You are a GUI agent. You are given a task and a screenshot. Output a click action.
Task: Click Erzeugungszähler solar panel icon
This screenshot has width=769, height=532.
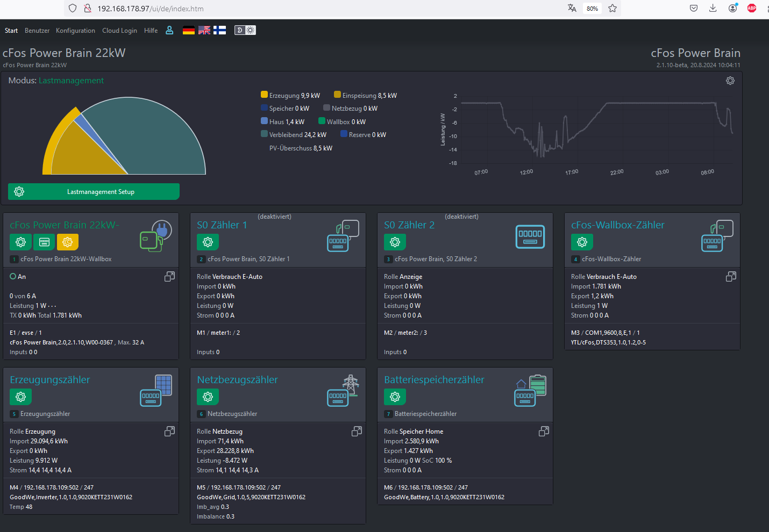coord(156,390)
